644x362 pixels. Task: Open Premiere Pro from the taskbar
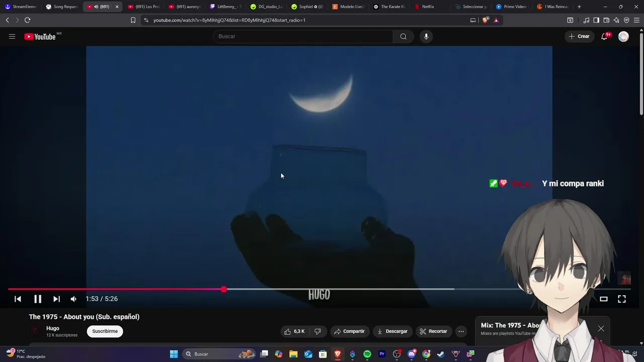tap(382, 354)
